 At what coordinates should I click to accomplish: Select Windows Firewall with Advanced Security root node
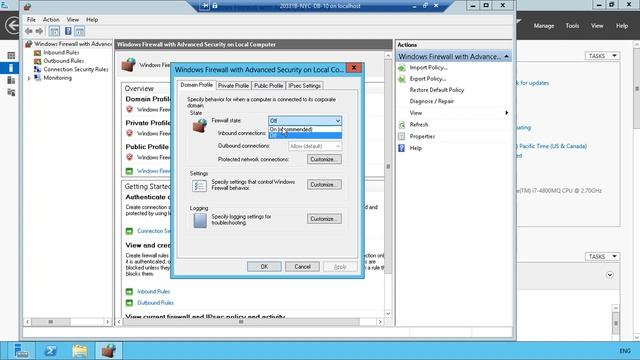click(73, 44)
